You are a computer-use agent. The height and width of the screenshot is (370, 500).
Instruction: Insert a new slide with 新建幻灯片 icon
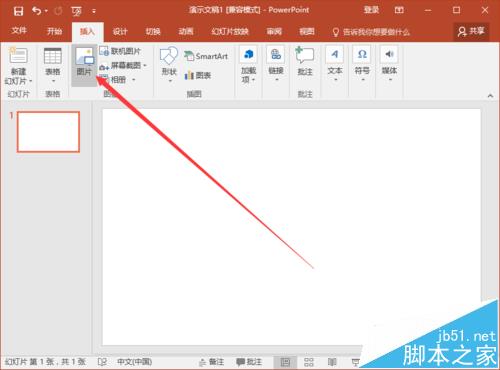[18, 56]
